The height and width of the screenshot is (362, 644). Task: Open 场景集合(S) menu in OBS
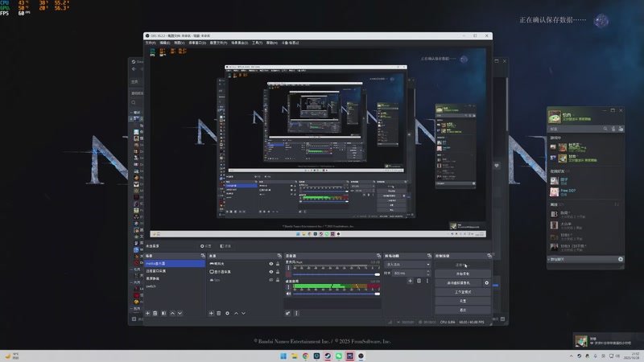pyautogui.click(x=239, y=43)
